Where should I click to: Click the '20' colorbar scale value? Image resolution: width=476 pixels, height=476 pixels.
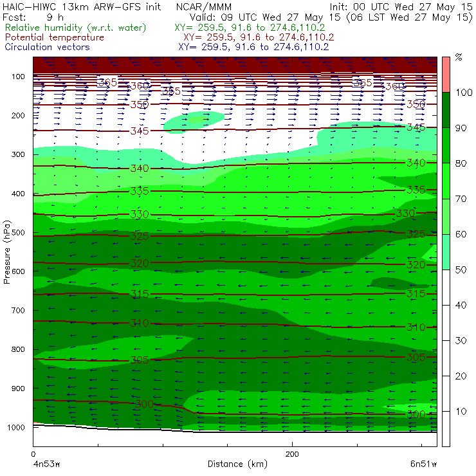click(x=461, y=376)
